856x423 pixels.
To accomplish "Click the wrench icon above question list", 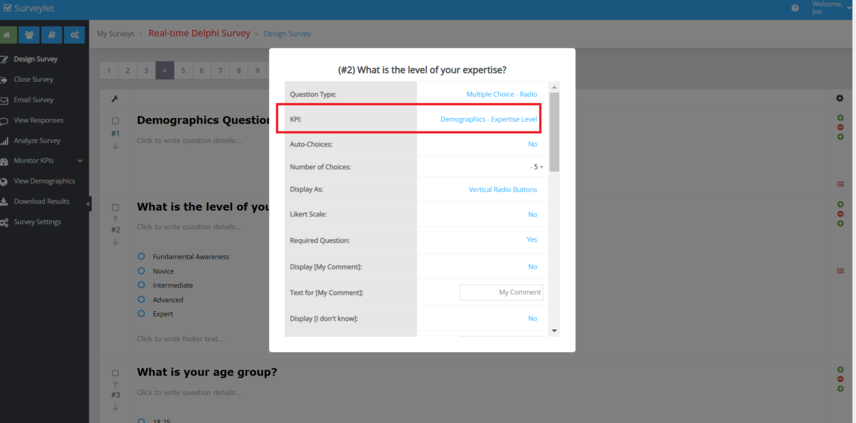I will point(115,98).
